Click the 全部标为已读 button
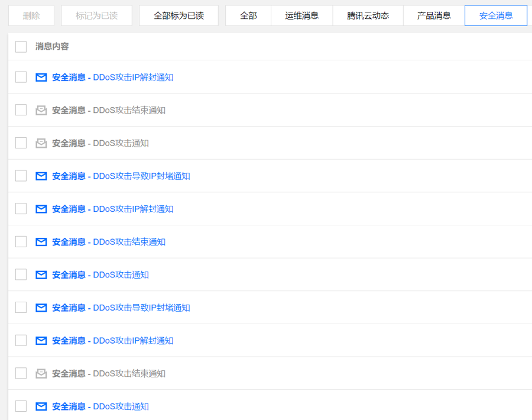Viewport: 532px width, 420px height. (x=179, y=16)
